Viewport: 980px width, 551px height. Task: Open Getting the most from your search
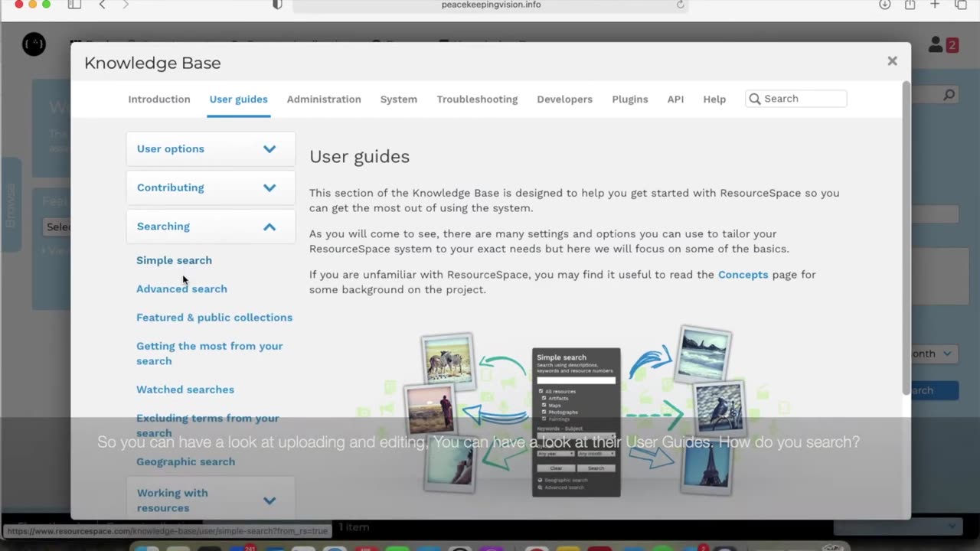pyautogui.click(x=210, y=354)
